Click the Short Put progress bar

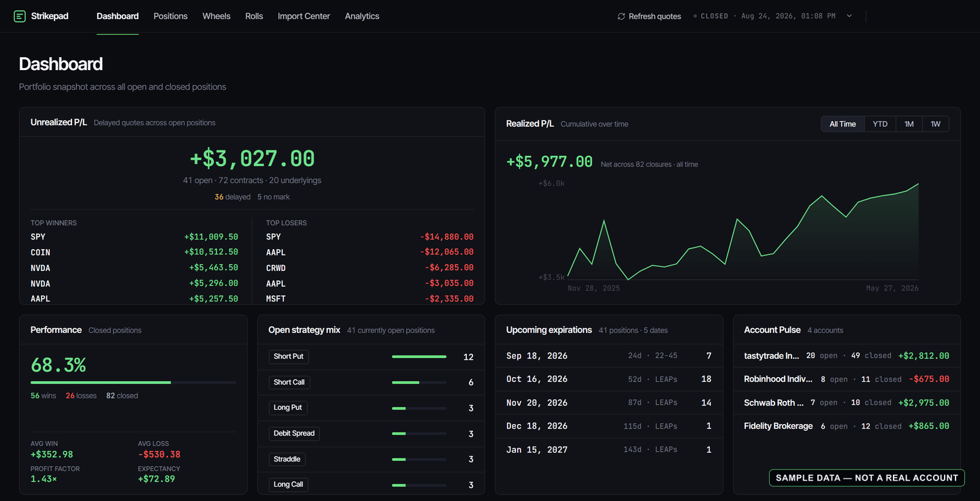click(x=419, y=357)
